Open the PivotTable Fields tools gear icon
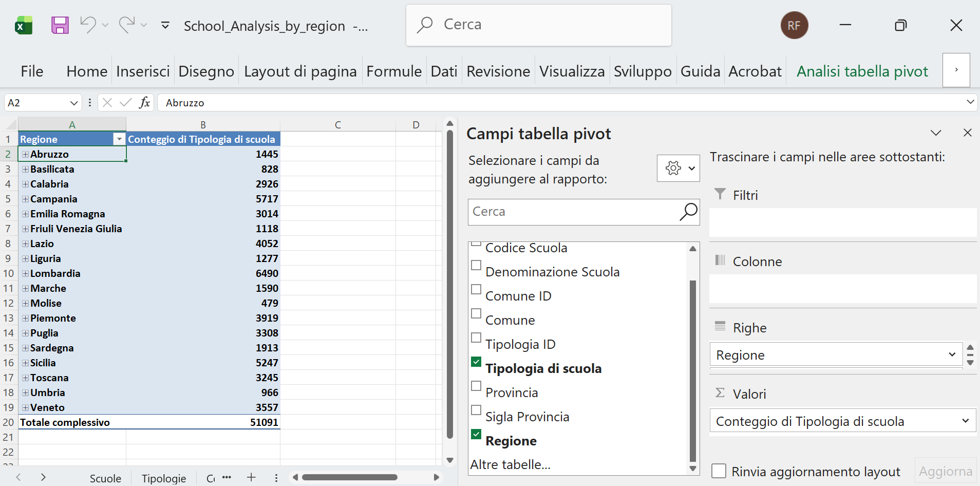The height and width of the screenshot is (486, 980). click(674, 168)
